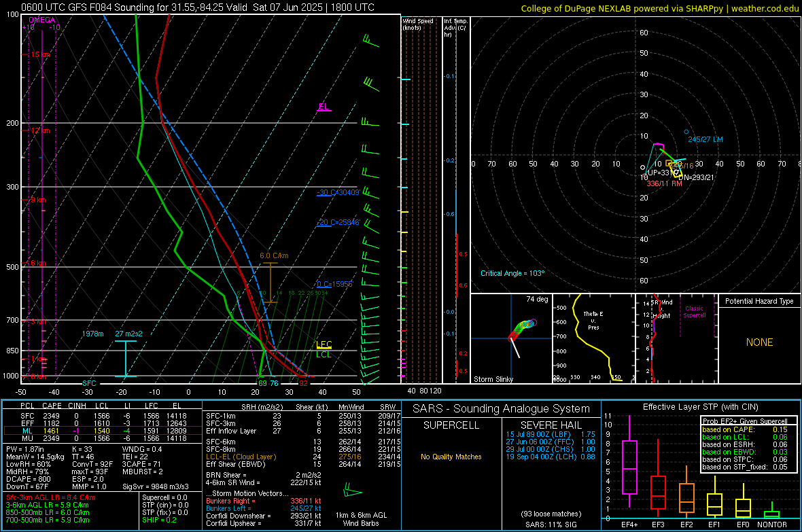Click the -20 C=25846' height label

[x=338, y=223]
